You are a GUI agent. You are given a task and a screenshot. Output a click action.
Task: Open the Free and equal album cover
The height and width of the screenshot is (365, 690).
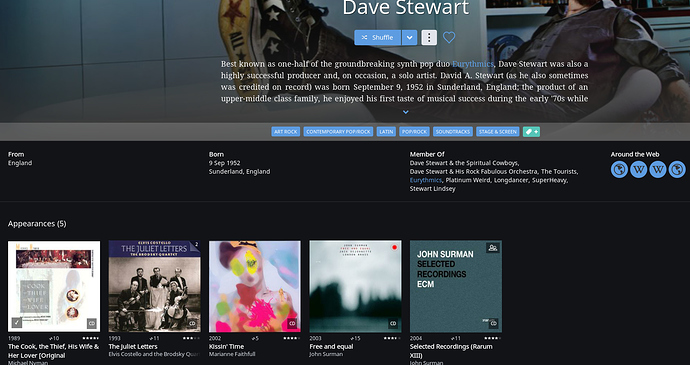pyautogui.click(x=355, y=286)
